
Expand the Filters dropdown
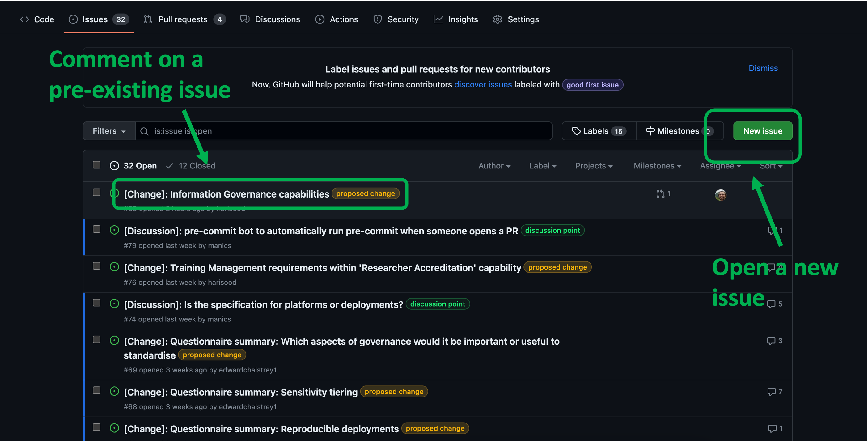[109, 131]
